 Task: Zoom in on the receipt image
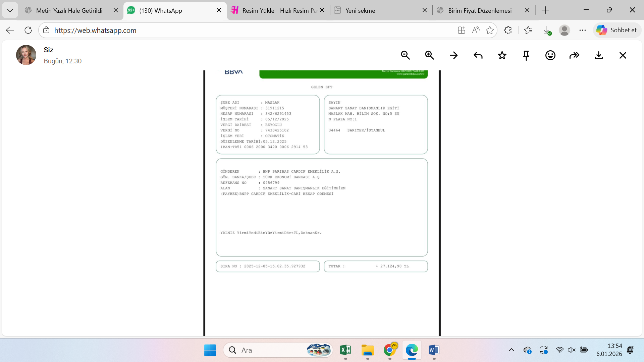point(429,55)
